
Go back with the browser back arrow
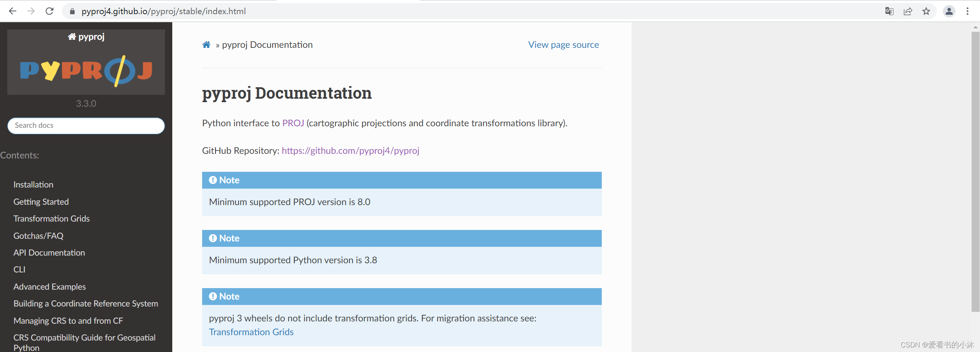tap(13, 11)
